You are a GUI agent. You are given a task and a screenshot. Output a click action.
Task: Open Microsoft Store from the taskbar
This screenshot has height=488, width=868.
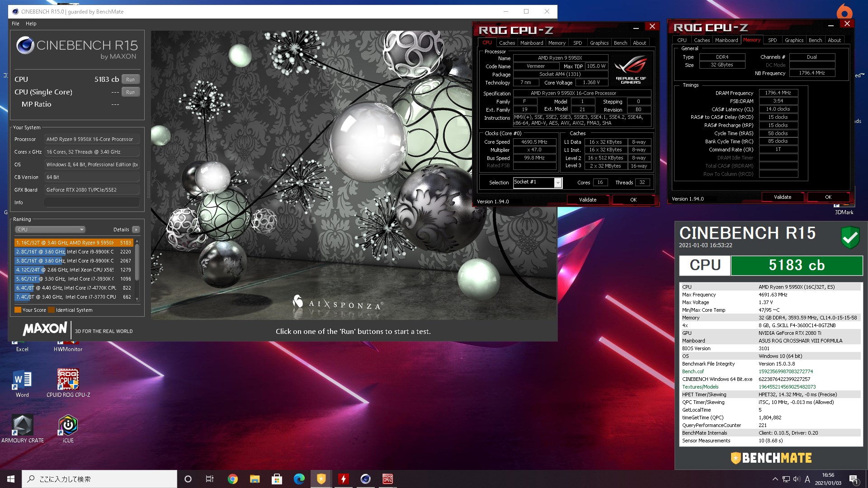(x=277, y=479)
